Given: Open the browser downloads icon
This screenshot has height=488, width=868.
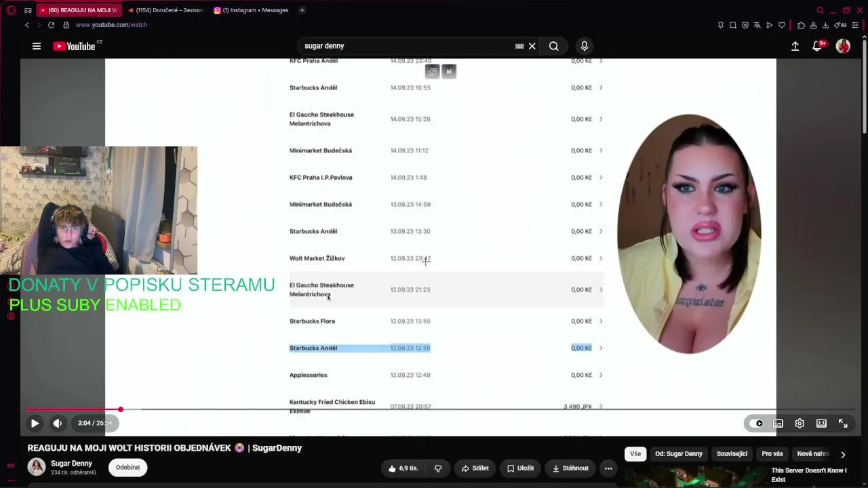Looking at the screenshot, I should click(825, 25).
